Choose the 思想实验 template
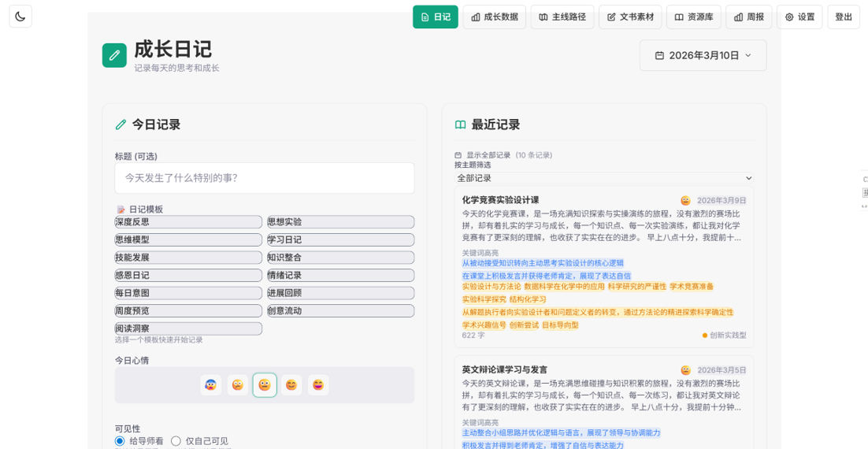868x449 pixels. click(340, 222)
